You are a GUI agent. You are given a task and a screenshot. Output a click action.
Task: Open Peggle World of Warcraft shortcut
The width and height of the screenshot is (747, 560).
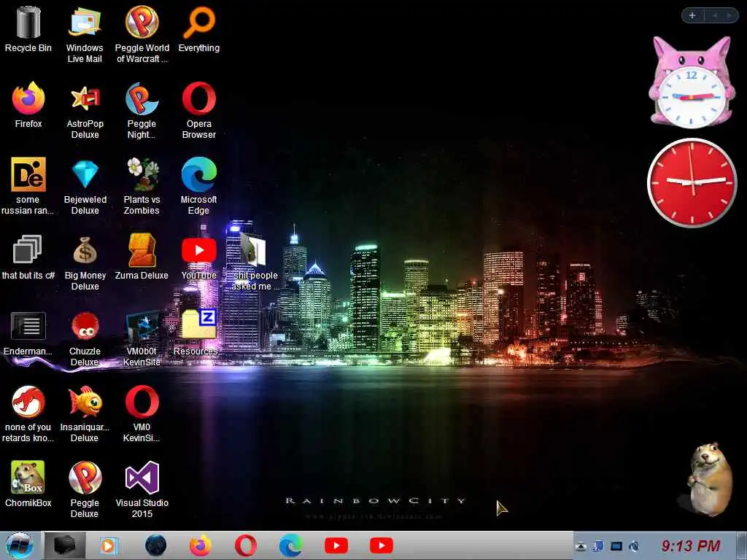point(142,35)
